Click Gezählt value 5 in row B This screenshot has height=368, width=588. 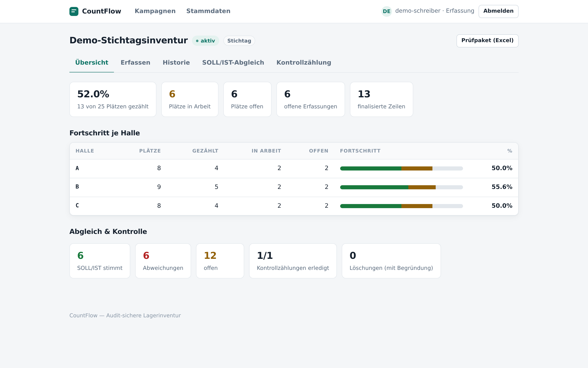pos(216,187)
